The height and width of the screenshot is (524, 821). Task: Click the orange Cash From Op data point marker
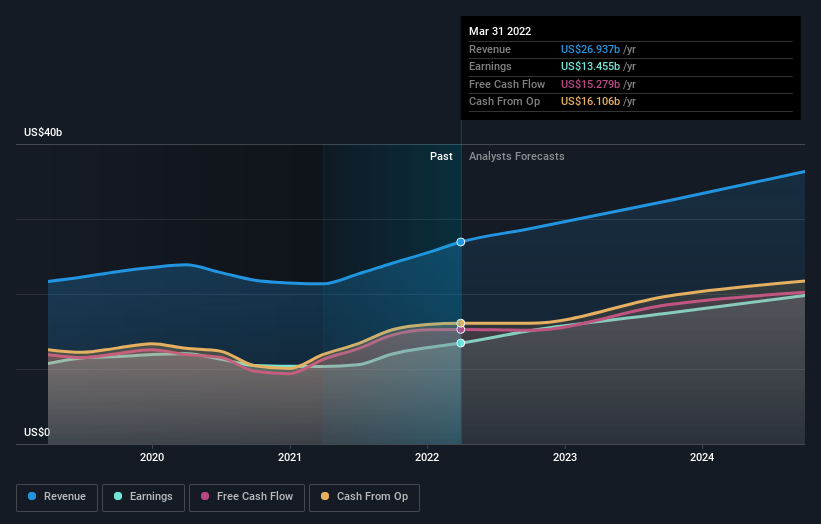click(x=461, y=323)
